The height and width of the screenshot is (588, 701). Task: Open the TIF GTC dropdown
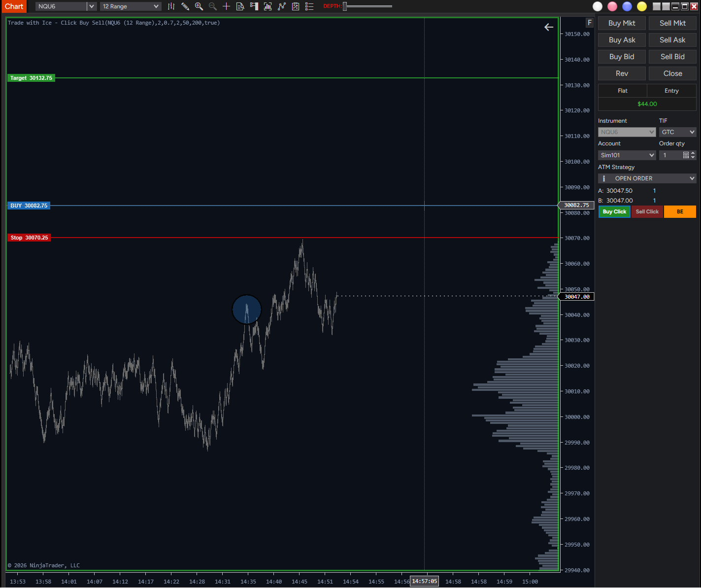click(x=678, y=132)
